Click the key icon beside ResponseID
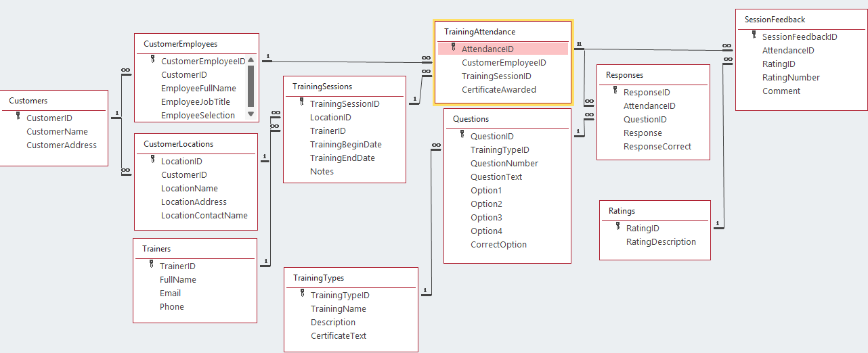The width and height of the screenshot is (868, 353). [x=616, y=91]
